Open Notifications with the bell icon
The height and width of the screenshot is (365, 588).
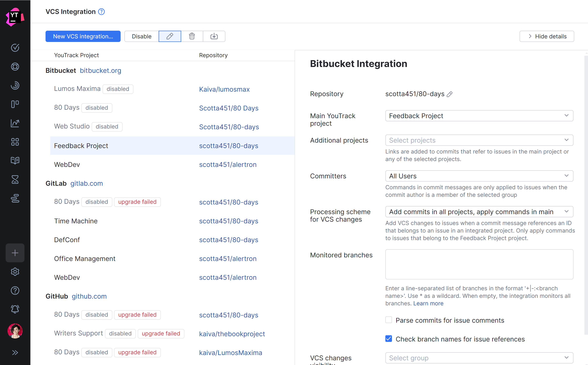pos(15,309)
